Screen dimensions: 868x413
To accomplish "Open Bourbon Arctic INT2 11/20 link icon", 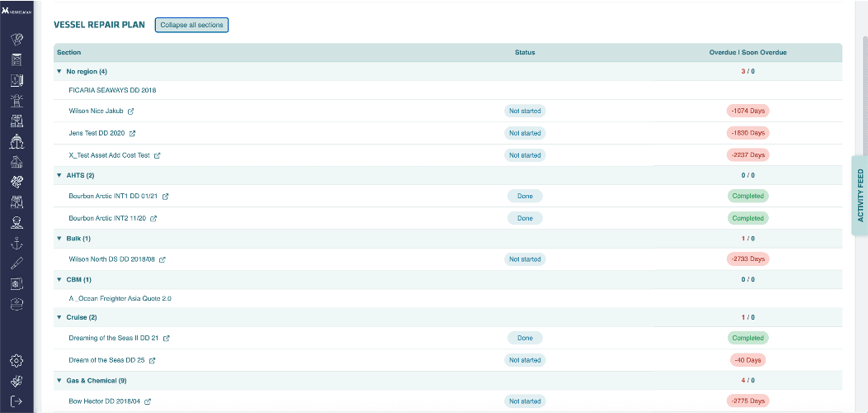I will point(153,218).
